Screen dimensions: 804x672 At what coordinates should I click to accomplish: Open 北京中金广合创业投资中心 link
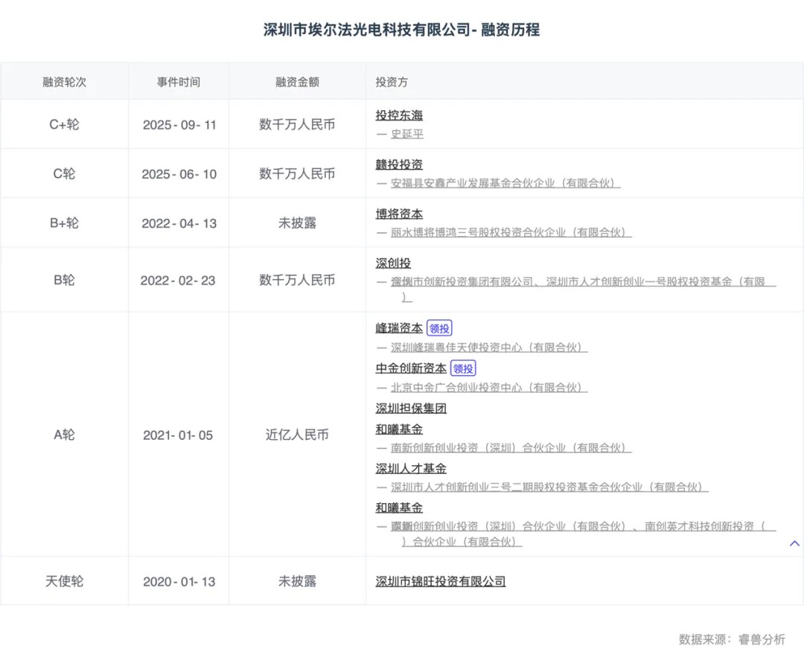[489, 388]
